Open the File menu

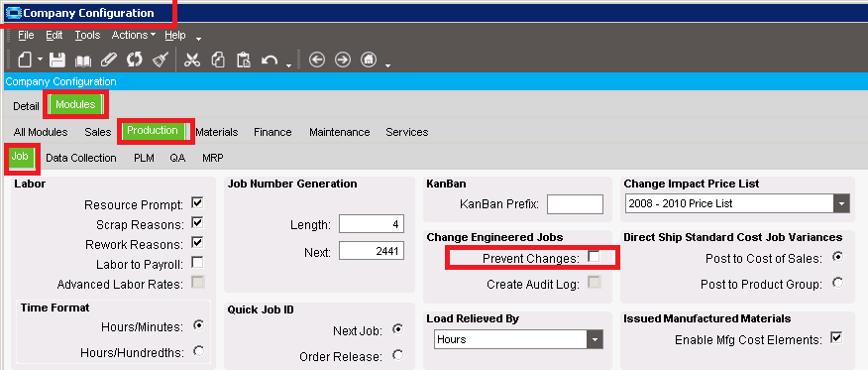coord(26,35)
